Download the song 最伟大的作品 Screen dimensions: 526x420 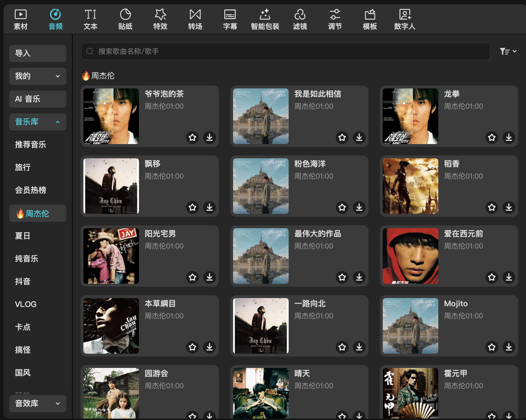(359, 277)
